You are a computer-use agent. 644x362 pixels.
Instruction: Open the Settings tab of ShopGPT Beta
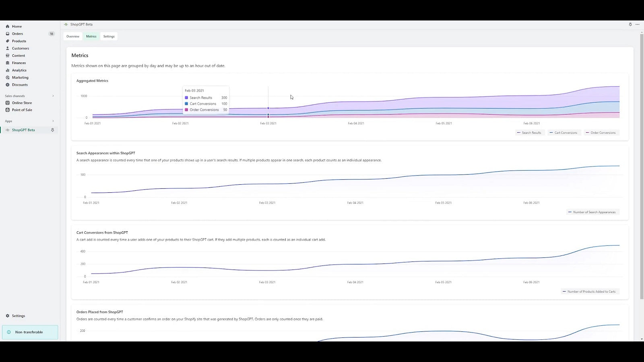109,36
